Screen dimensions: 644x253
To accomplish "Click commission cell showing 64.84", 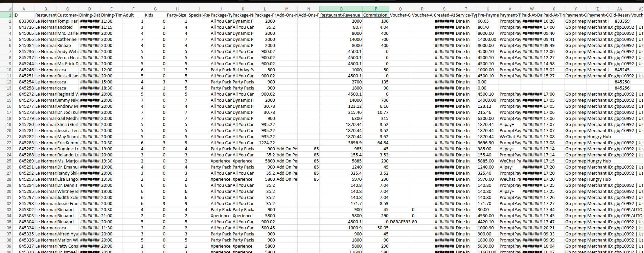I will click(376, 143).
